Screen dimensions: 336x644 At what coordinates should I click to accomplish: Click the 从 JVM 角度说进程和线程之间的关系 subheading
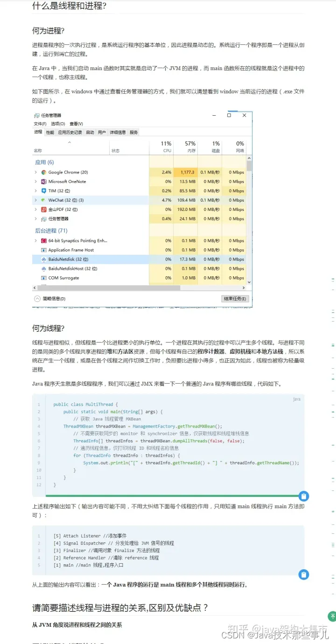pyautogui.click(x=77, y=624)
